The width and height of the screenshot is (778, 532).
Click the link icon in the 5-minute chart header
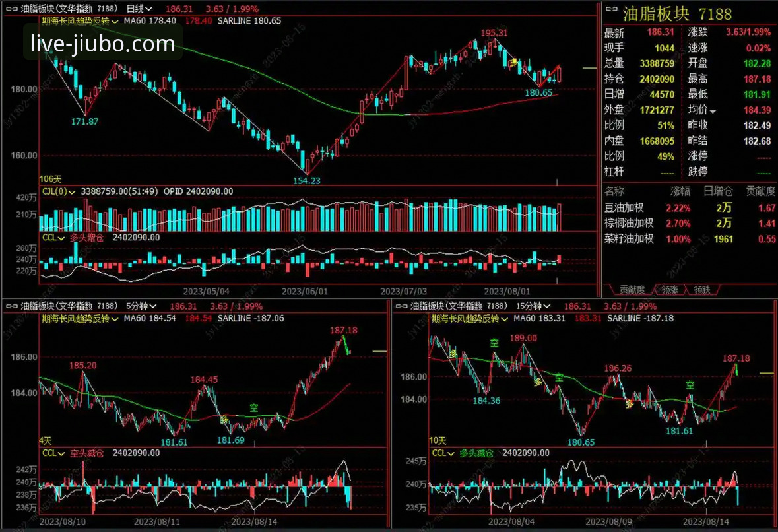[x=11, y=306]
